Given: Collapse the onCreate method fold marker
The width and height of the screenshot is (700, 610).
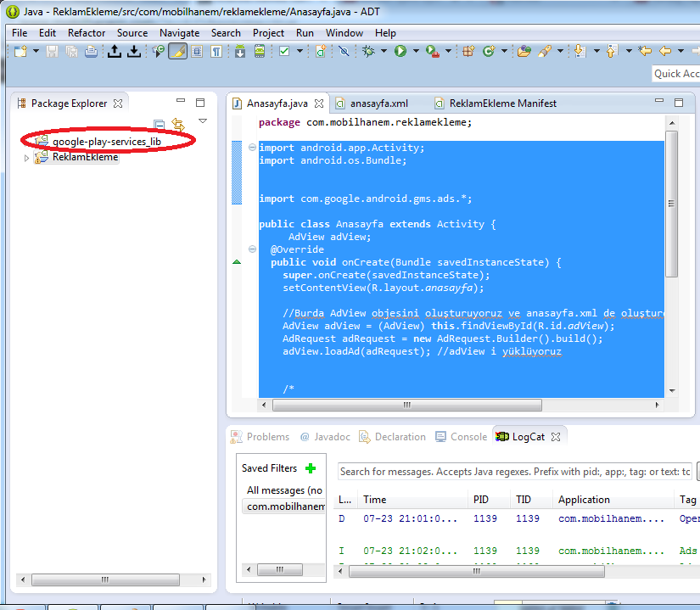Looking at the screenshot, I should pos(252,249).
